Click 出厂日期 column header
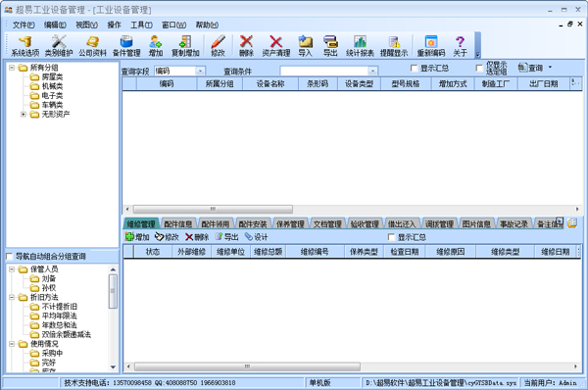The width and height of the screenshot is (588, 390). (x=544, y=84)
